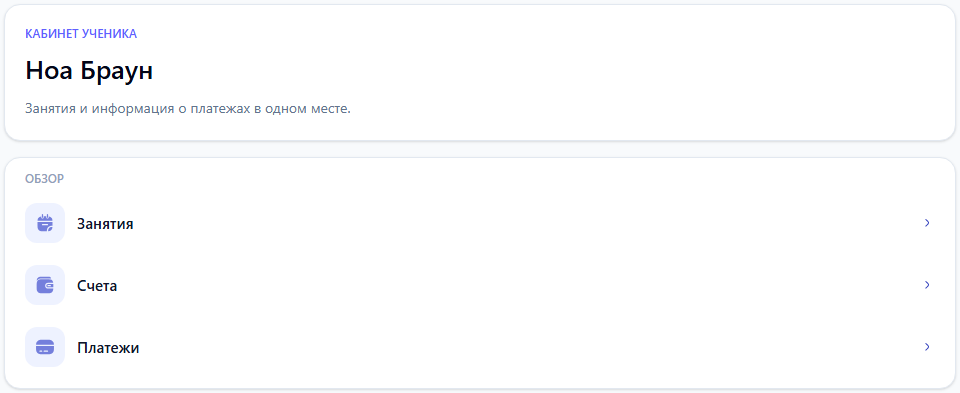Select the Счета menu entry label
The image size is (960, 393).
pyautogui.click(x=97, y=286)
